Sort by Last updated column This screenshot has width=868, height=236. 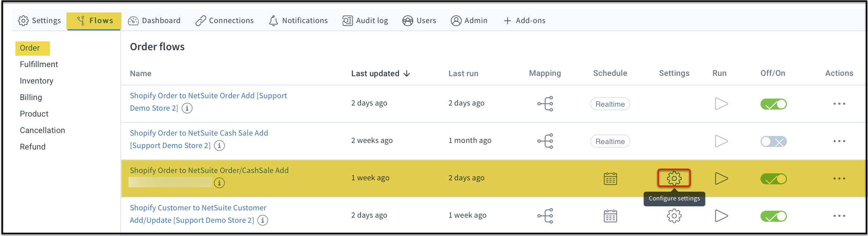[x=380, y=74]
